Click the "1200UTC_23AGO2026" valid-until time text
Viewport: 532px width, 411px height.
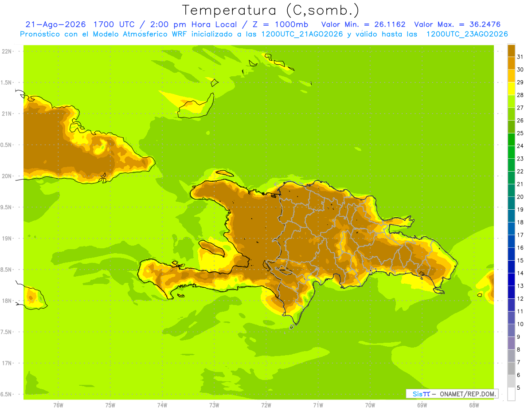coord(467,34)
